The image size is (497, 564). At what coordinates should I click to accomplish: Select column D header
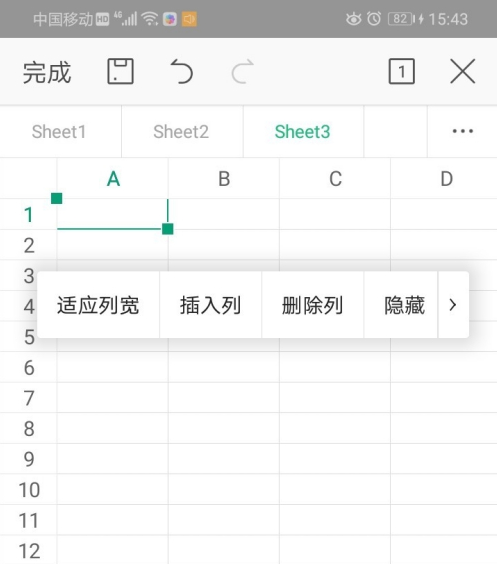[446, 179]
